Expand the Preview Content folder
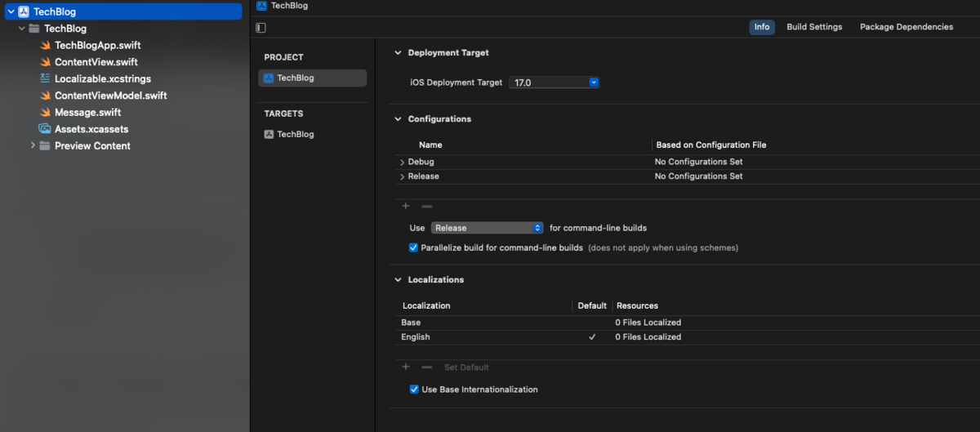 point(33,146)
